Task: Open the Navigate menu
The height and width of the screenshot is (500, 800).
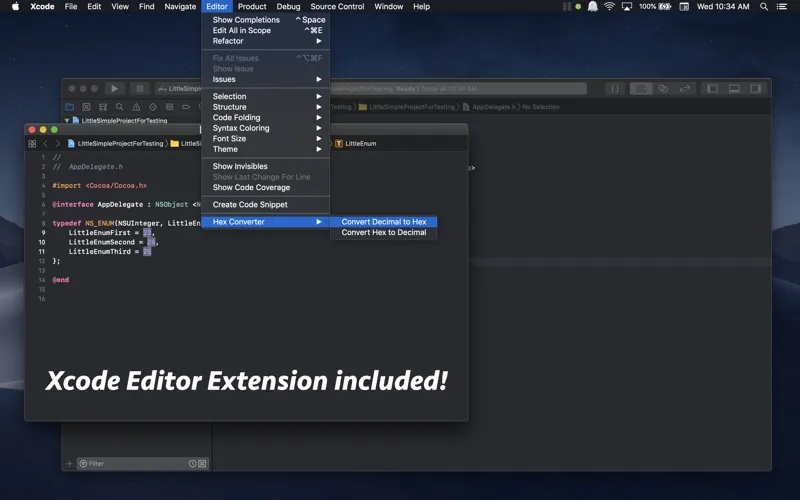Action: [180, 7]
